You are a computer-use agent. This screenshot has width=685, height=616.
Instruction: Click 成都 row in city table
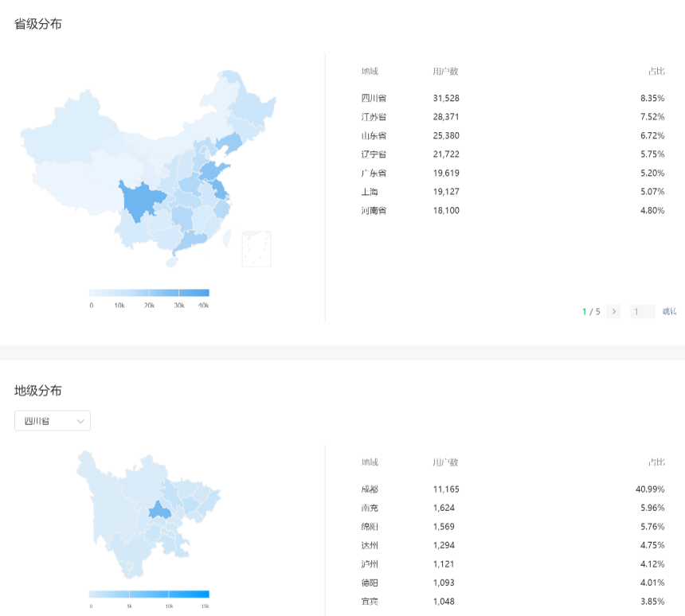[x=512, y=489]
